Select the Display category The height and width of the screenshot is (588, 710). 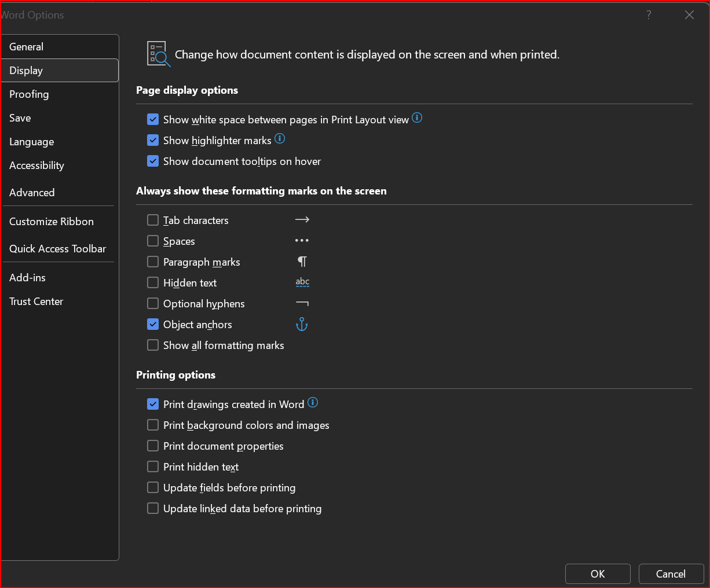click(60, 71)
